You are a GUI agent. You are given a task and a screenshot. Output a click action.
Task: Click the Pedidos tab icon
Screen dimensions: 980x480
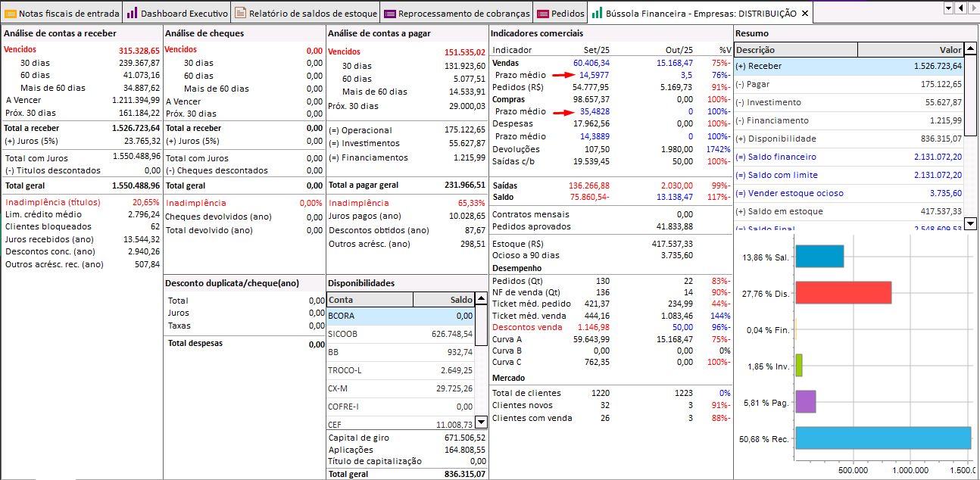[543, 13]
